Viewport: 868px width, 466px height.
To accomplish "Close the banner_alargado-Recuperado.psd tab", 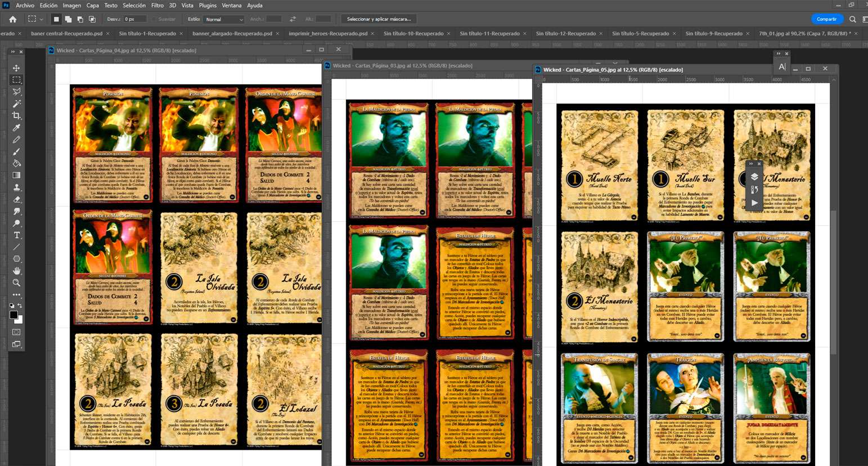I will tap(277, 34).
